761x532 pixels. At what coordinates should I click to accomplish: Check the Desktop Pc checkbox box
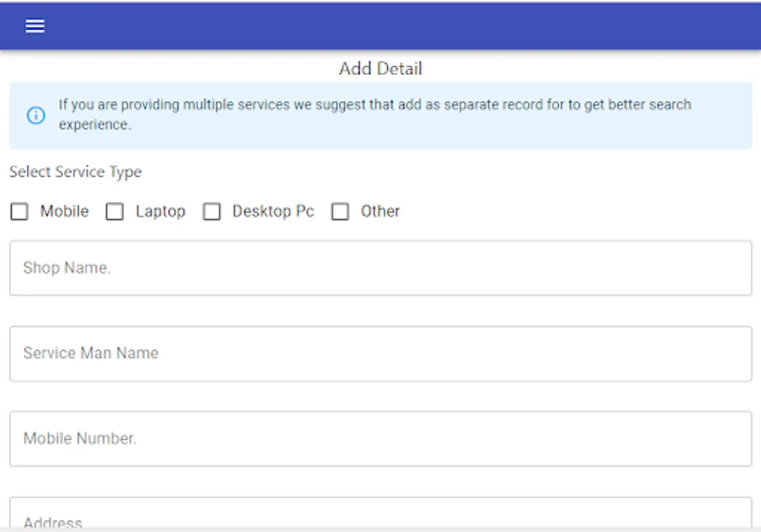(x=212, y=212)
